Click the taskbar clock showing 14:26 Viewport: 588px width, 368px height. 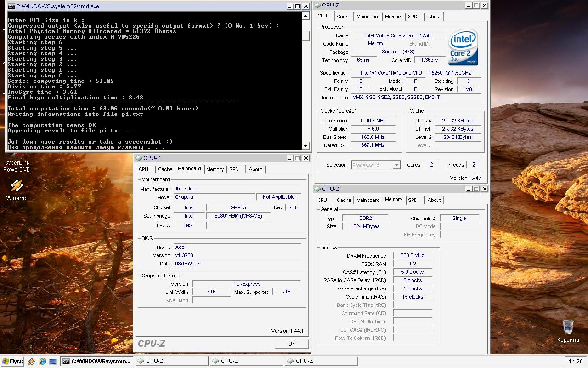576,362
